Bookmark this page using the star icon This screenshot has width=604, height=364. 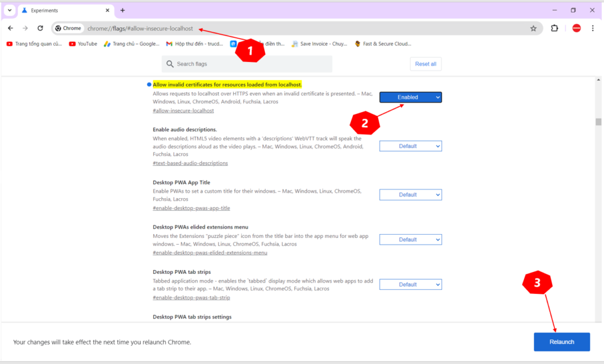point(533,28)
